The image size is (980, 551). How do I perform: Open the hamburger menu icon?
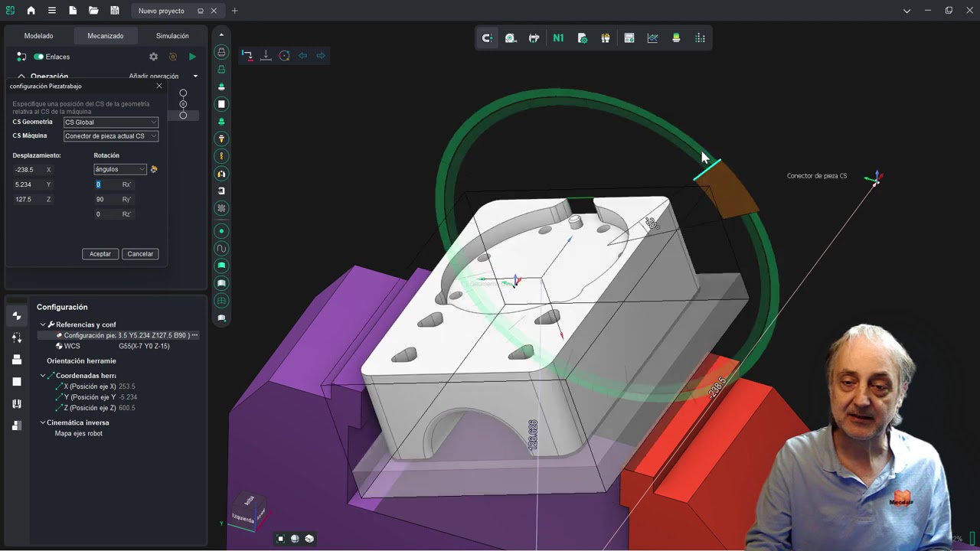pyautogui.click(x=51, y=11)
